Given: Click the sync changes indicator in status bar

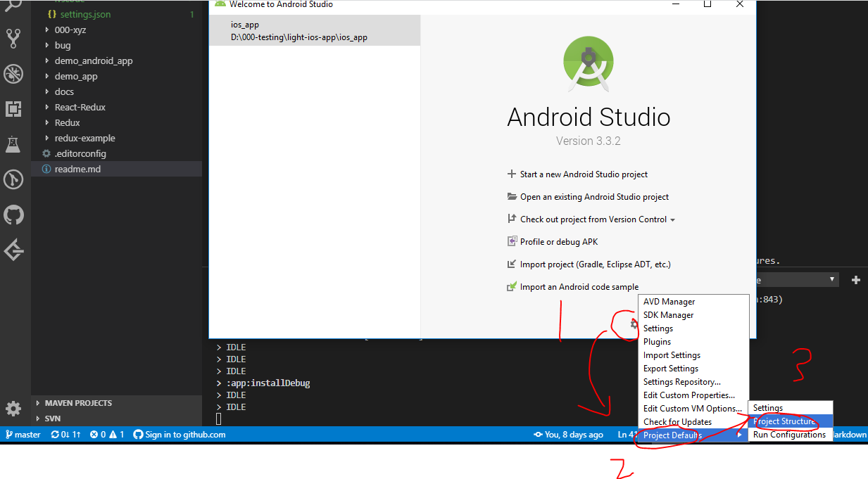Looking at the screenshot, I should [68, 435].
